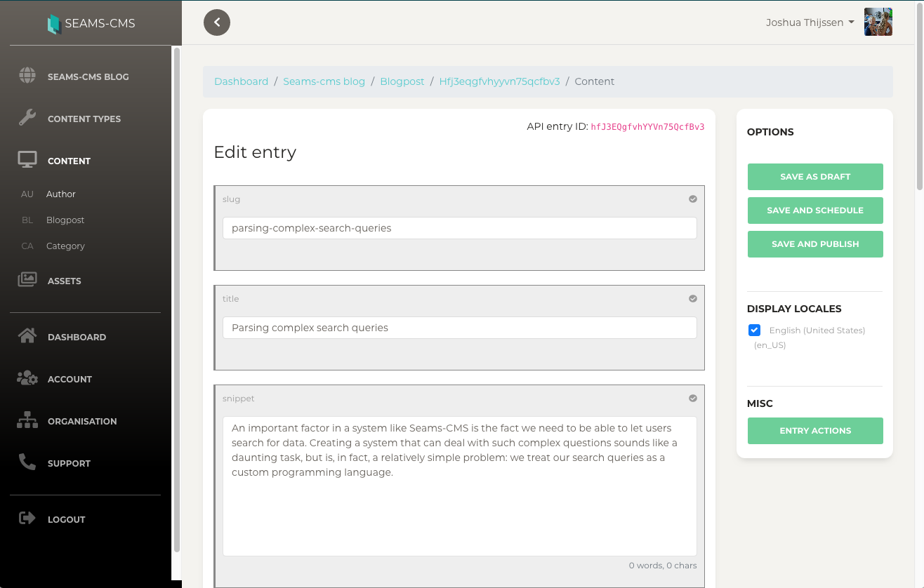The height and width of the screenshot is (588, 924).
Task: Click the Seams-CMS logo icon
Action: (53, 24)
